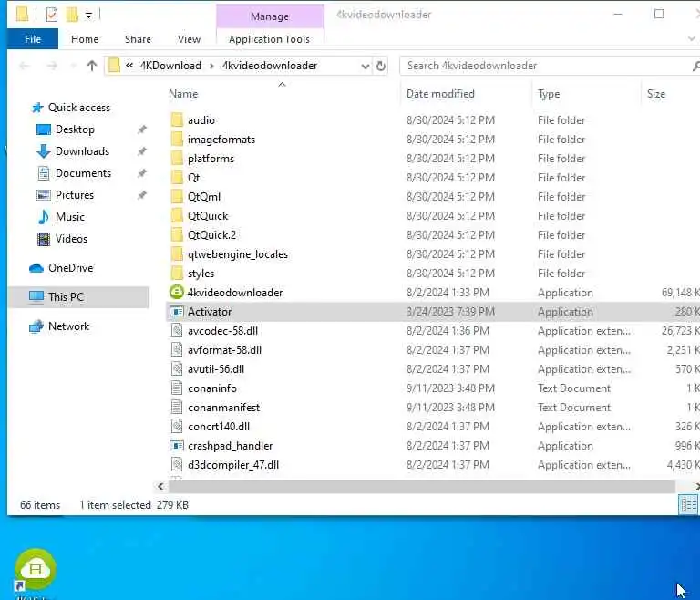Select the QtQml folder icon
The height and width of the screenshot is (600, 700).
coord(177,197)
